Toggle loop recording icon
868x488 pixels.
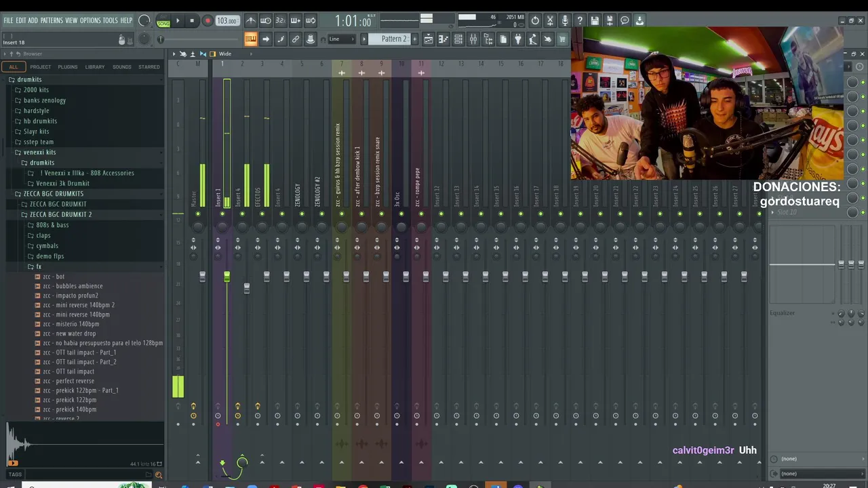click(x=311, y=21)
